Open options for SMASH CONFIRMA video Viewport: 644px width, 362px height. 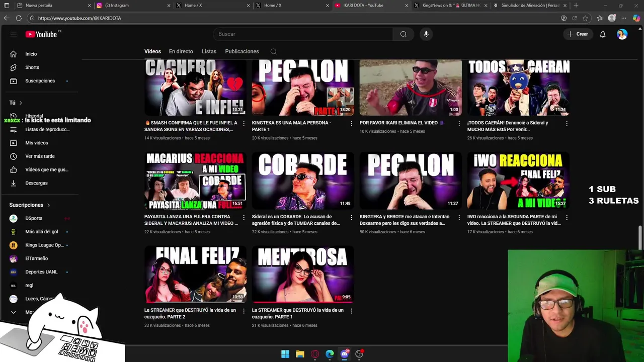pos(244,123)
